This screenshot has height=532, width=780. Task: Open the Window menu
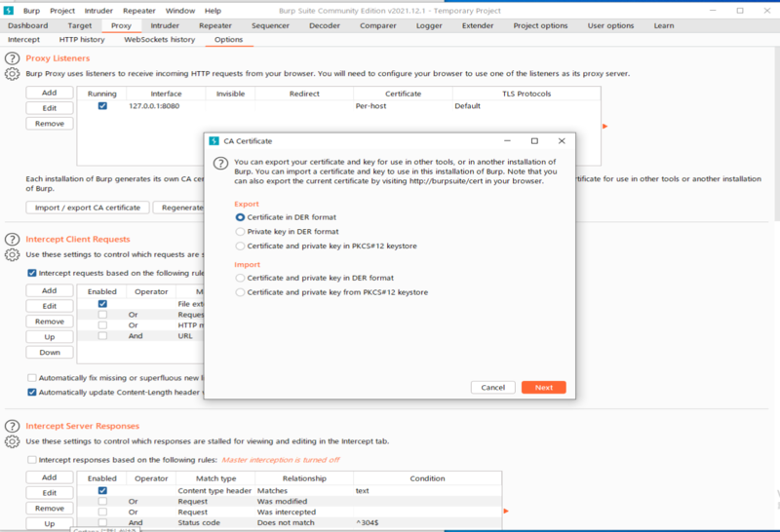coord(180,11)
